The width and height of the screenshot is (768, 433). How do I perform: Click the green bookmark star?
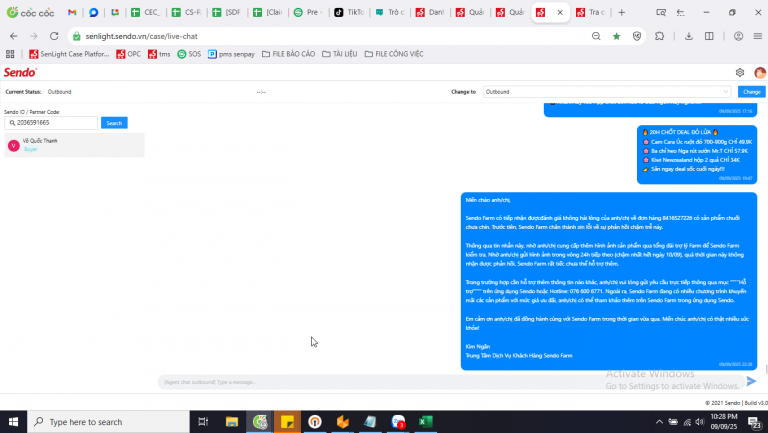(616, 36)
